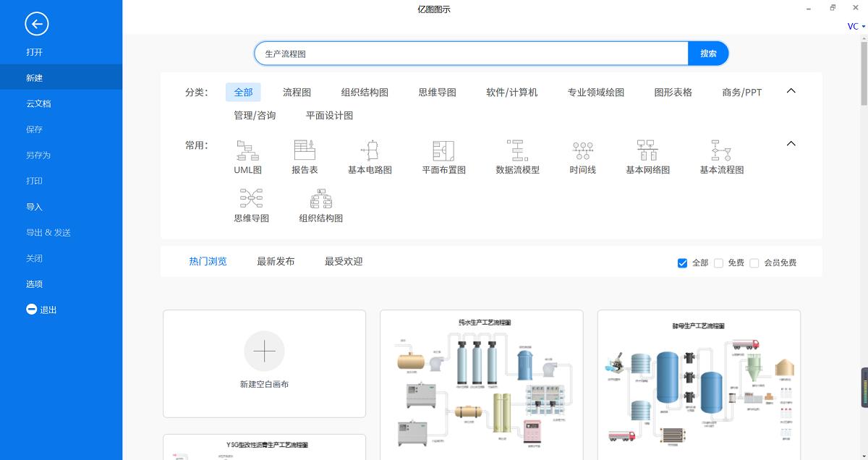The width and height of the screenshot is (868, 460).
Task: Uncheck the 全部 checkbox
Action: [682, 263]
